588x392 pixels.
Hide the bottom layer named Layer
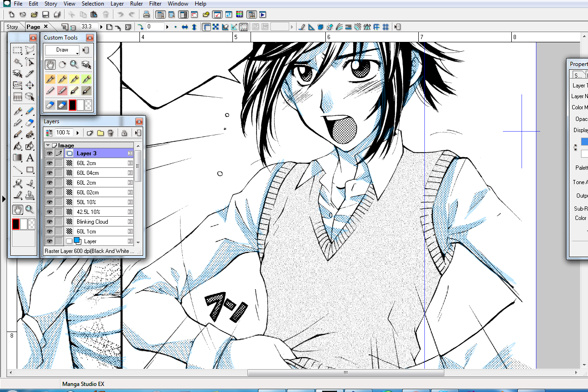[x=49, y=241]
